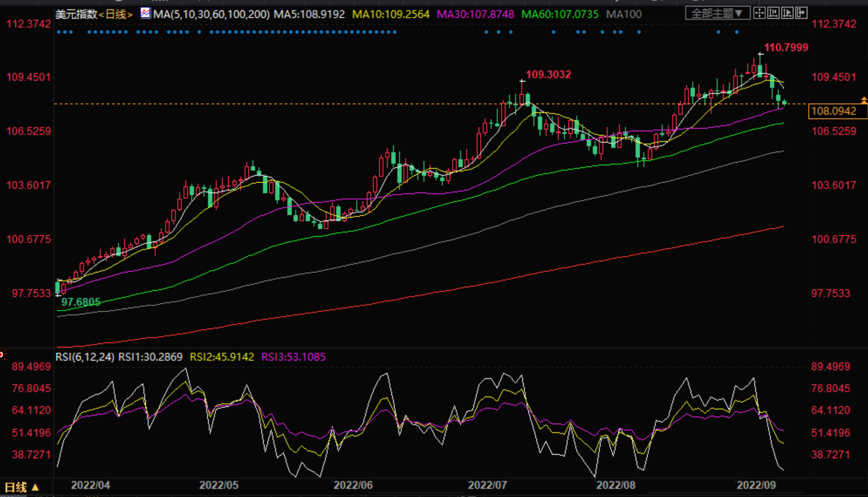The width and height of the screenshot is (868, 497).
Task: Open the 全部主题 dropdown
Action: coord(717,13)
